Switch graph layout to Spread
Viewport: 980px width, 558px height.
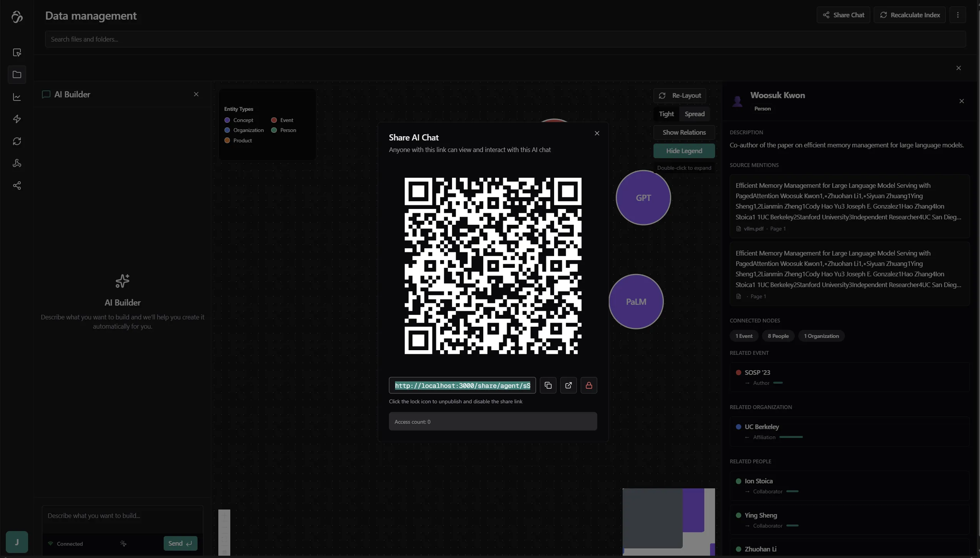coord(694,114)
